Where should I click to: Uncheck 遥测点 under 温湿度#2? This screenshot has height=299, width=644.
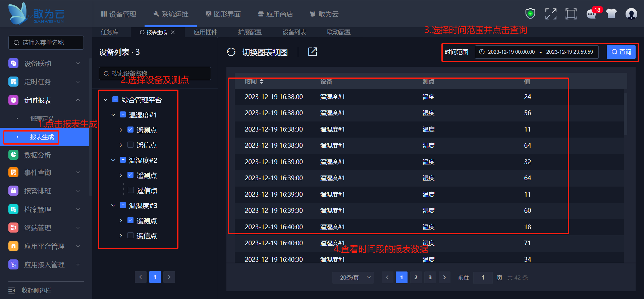click(x=130, y=175)
